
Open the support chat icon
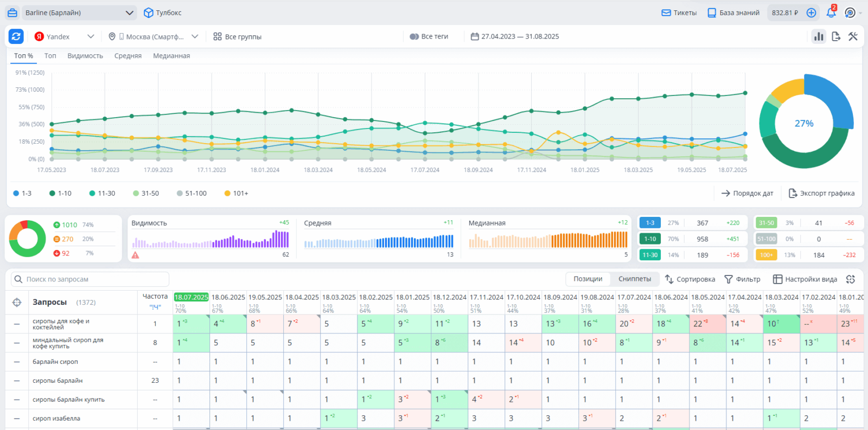point(851,12)
